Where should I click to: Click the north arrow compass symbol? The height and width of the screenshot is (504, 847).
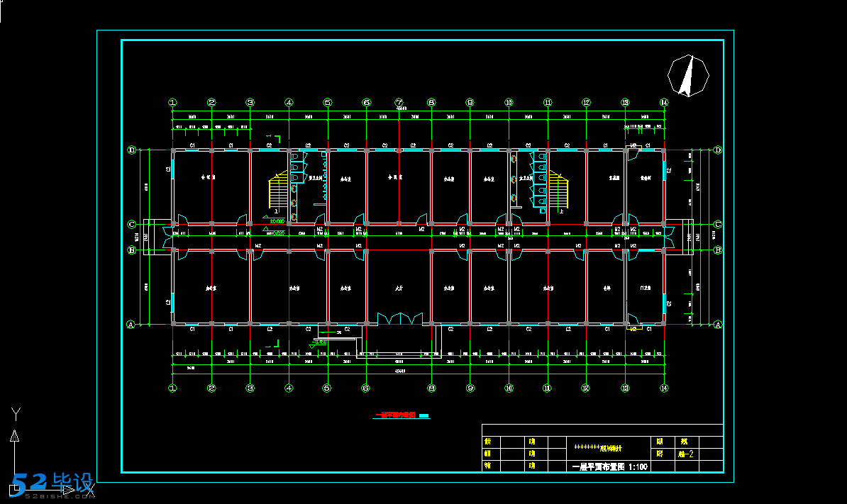click(x=688, y=75)
